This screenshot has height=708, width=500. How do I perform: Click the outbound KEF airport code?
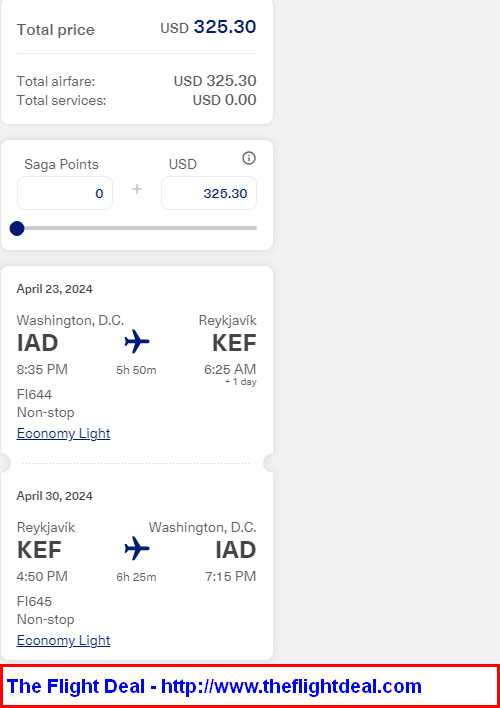tap(234, 343)
